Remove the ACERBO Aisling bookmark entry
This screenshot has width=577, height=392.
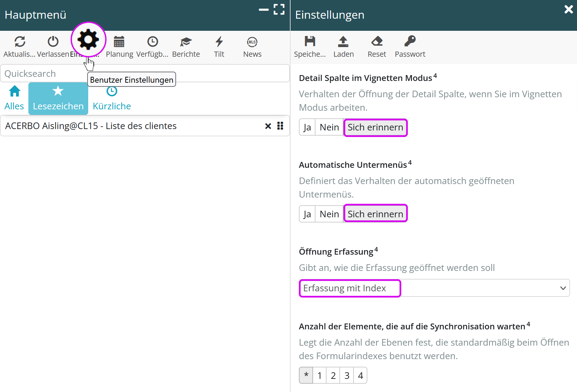268,126
